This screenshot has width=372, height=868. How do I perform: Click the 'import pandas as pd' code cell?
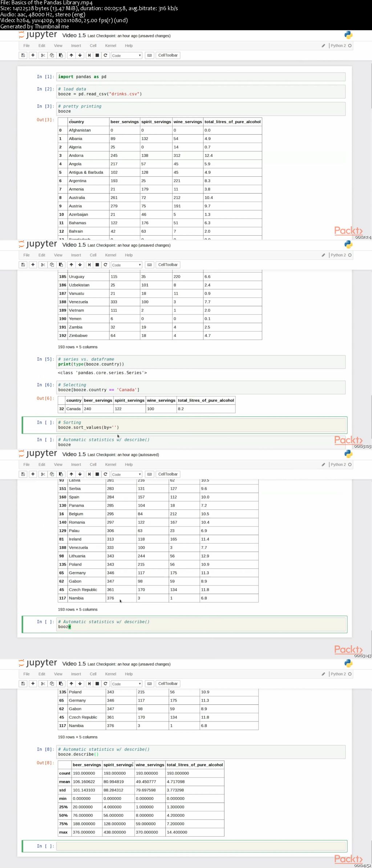pos(201,77)
